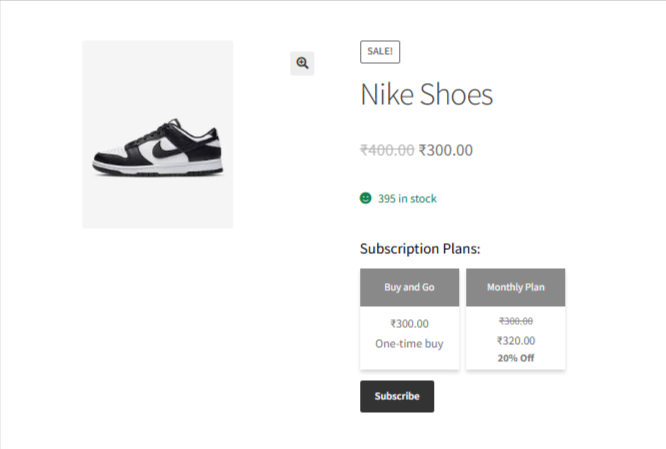Click ₹300.00 price in Buy and Go card
The width and height of the screenshot is (666, 449).
tap(409, 323)
